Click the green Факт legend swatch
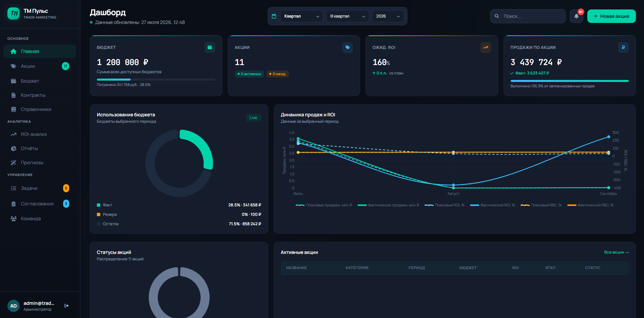Screen dimensions: 644x318 pyautogui.click(x=99, y=205)
